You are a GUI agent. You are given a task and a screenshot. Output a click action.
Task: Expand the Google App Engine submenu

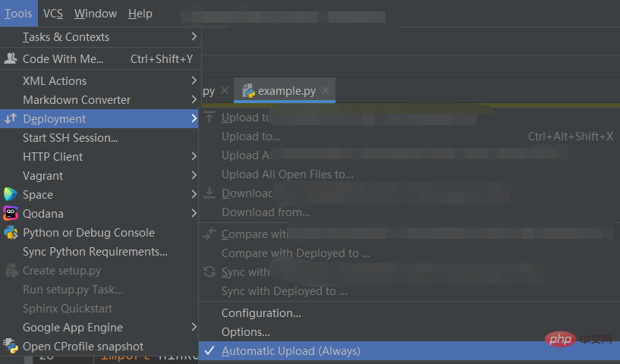194,328
